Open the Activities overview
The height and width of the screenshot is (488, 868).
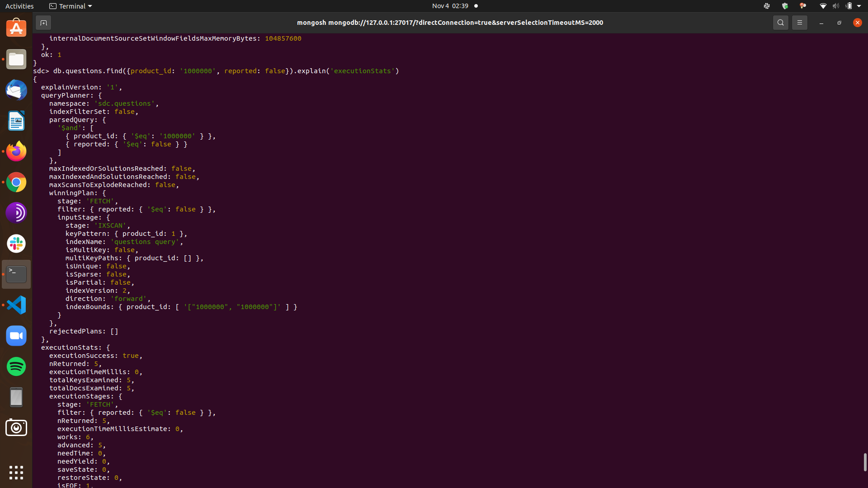pyautogui.click(x=19, y=6)
